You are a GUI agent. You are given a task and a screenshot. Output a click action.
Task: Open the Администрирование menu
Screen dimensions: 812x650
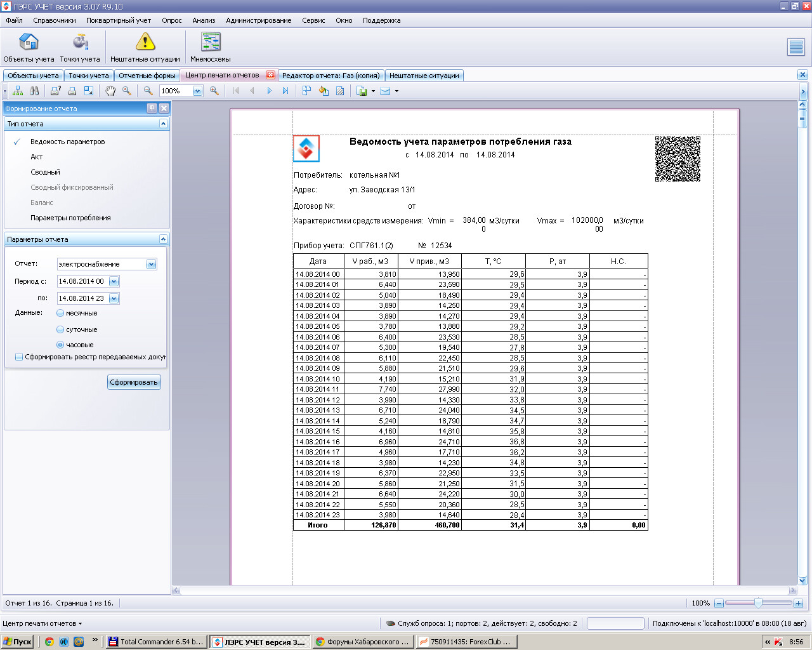click(x=259, y=20)
